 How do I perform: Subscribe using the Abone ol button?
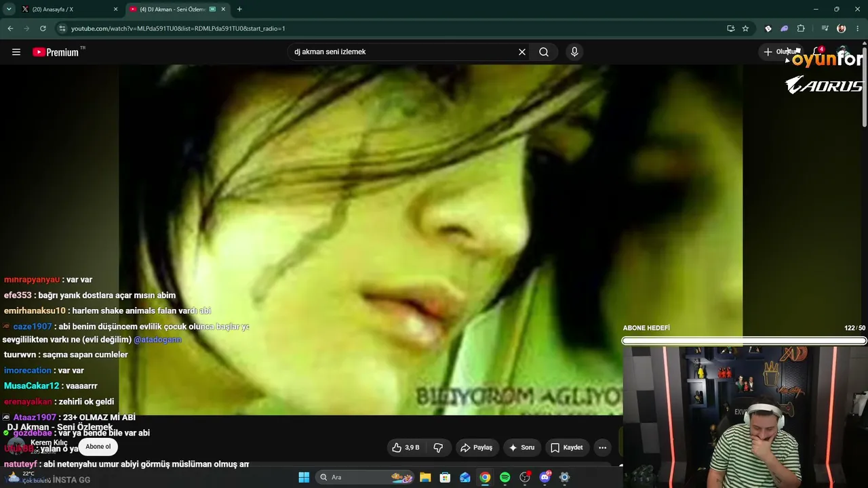click(98, 447)
